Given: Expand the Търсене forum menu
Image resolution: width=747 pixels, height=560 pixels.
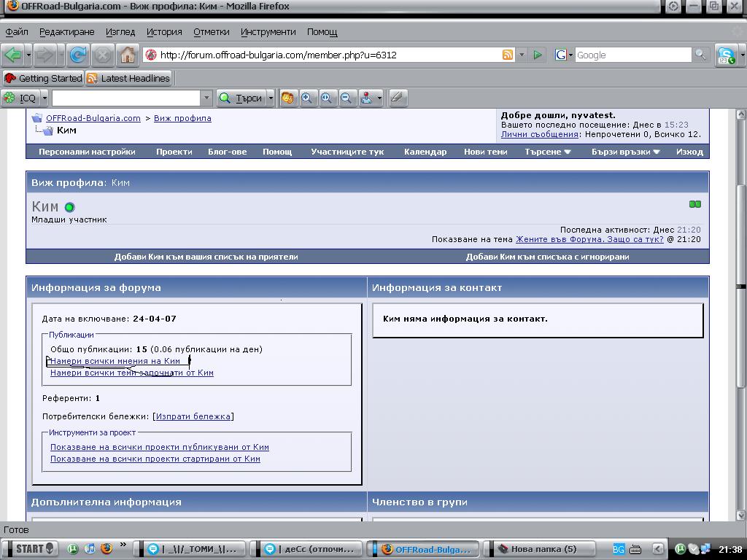Looking at the screenshot, I should click(x=547, y=152).
